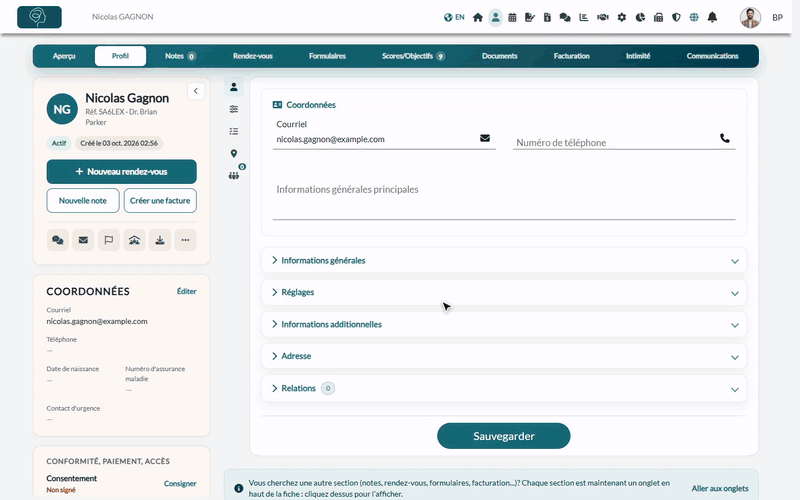Viewport: 800px width, 500px height.
Task: Click the Nouvelle note button
Action: [x=83, y=201]
